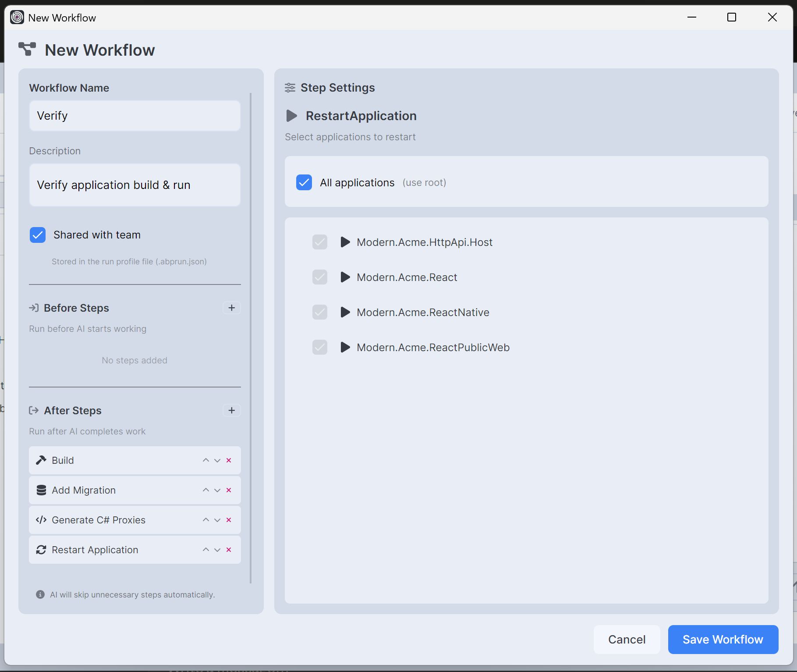Move the Build step down

217,460
